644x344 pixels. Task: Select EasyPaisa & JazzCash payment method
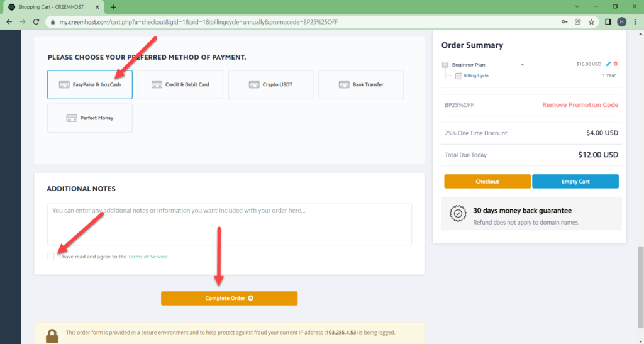pos(90,84)
